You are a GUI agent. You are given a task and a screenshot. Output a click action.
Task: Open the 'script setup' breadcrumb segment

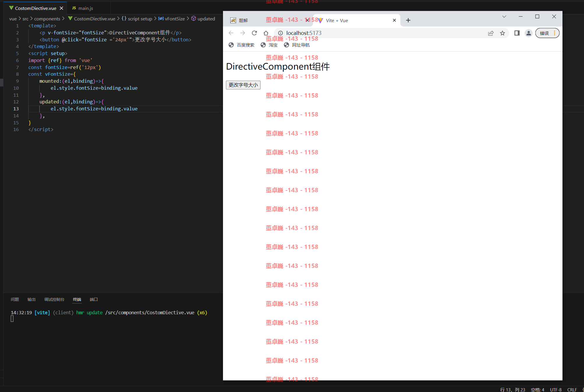[140, 19]
